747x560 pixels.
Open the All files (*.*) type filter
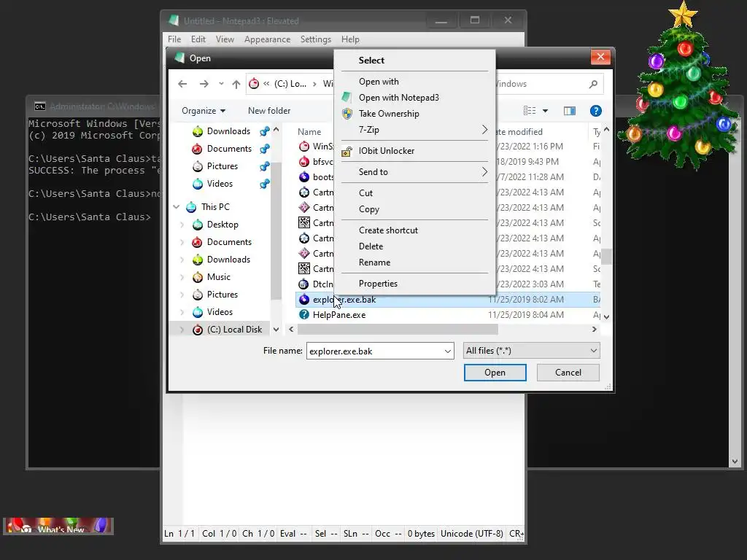click(x=531, y=351)
